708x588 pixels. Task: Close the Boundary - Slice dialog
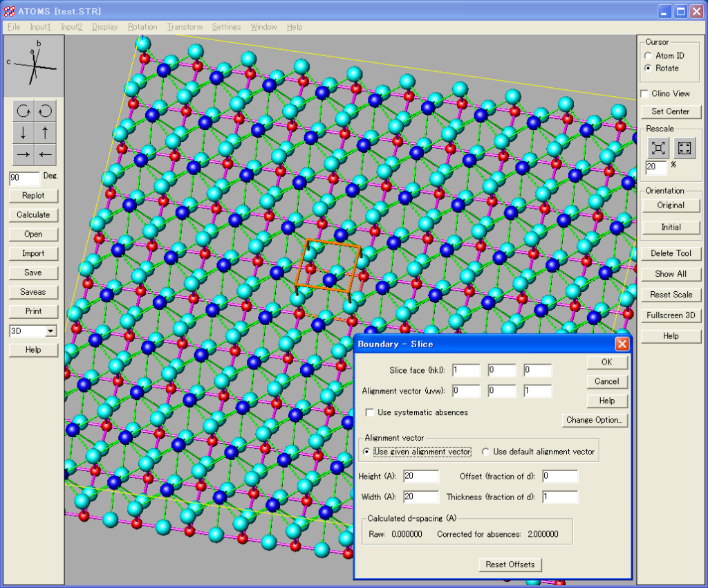pyautogui.click(x=622, y=344)
